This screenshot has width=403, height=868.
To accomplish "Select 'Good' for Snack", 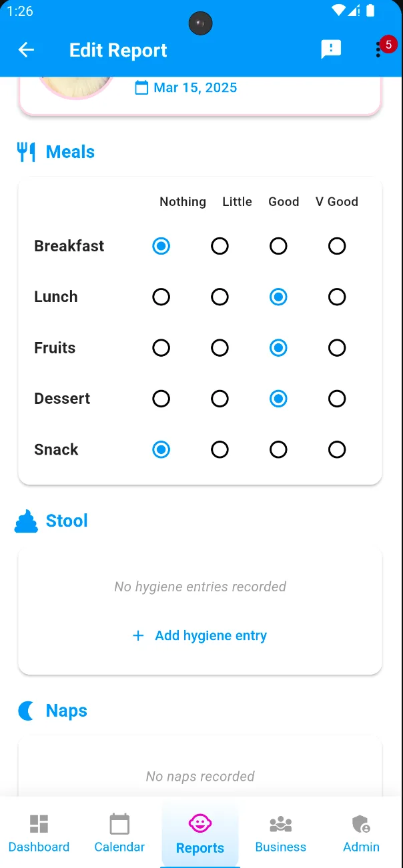I will [x=278, y=449].
